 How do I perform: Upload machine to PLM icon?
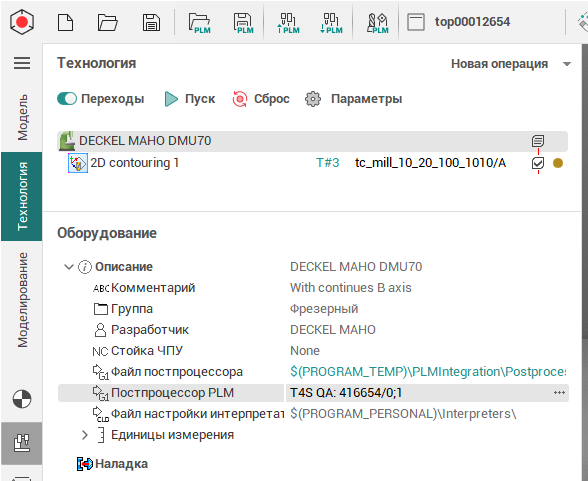click(288, 23)
